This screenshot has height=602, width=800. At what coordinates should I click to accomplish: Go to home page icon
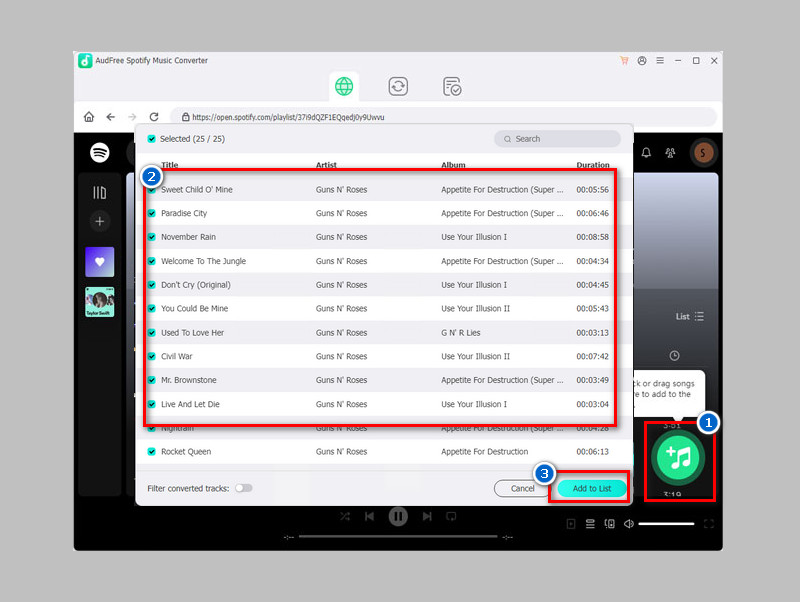89,117
